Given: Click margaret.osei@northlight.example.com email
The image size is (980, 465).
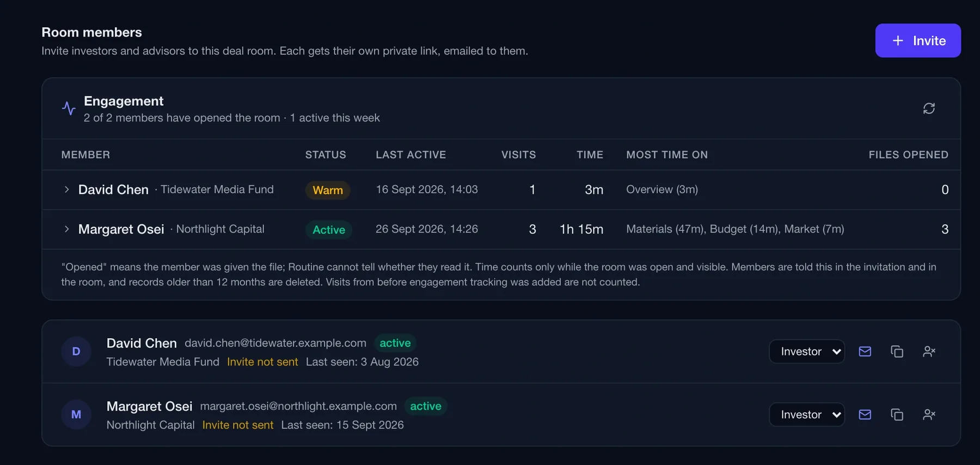Looking at the screenshot, I should pyautogui.click(x=298, y=406).
